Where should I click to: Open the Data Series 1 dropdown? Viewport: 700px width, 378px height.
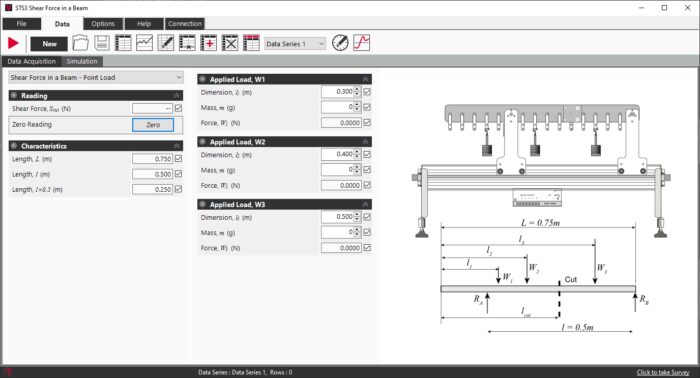(295, 44)
